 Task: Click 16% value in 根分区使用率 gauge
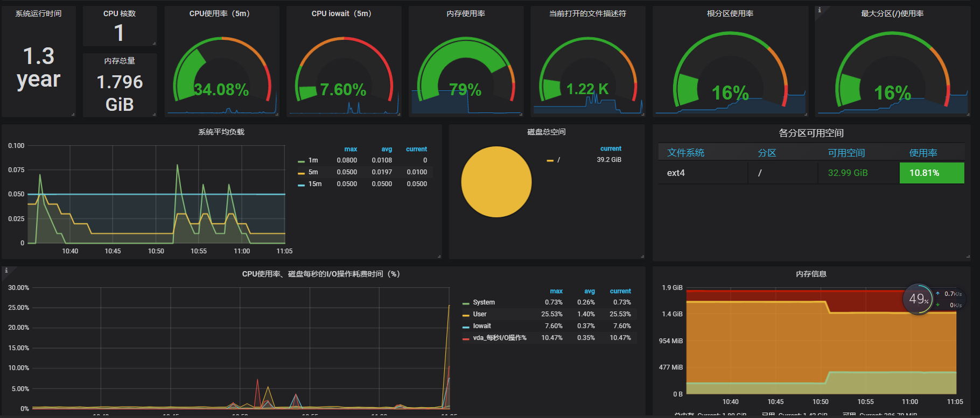coord(730,93)
